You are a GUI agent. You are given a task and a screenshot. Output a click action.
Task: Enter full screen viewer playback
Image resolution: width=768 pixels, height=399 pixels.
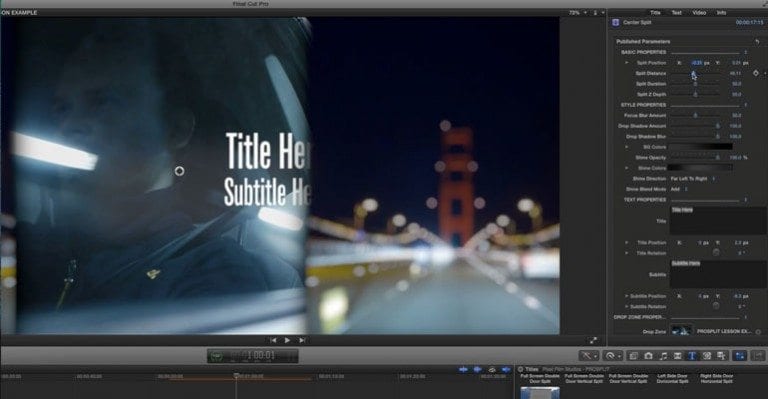pos(593,340)
